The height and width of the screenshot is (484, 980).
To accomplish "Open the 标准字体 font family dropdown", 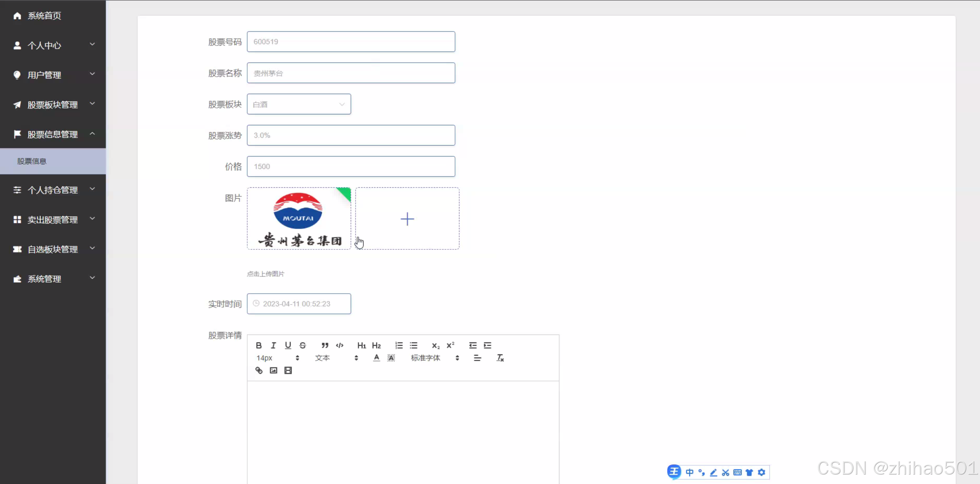I will coord(434,358).
